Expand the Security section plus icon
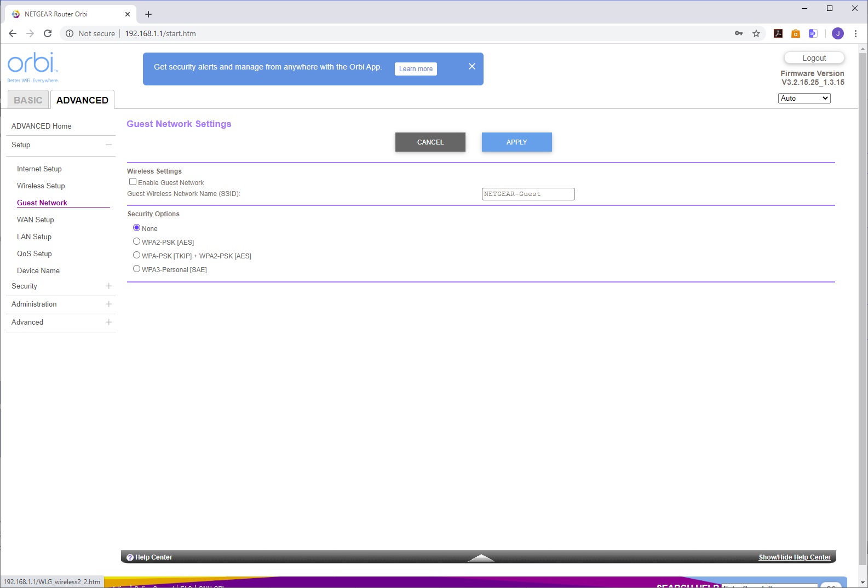 (x=109, y=286)
